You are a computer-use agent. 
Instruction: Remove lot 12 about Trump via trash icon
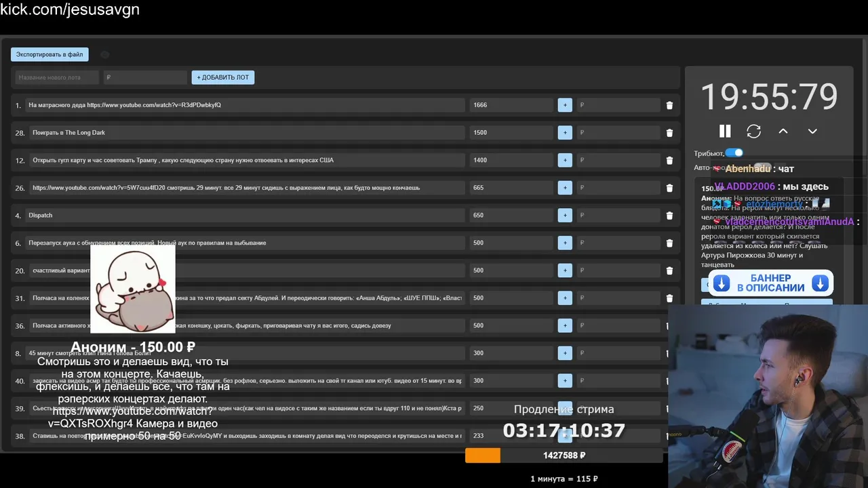[669, 161]
